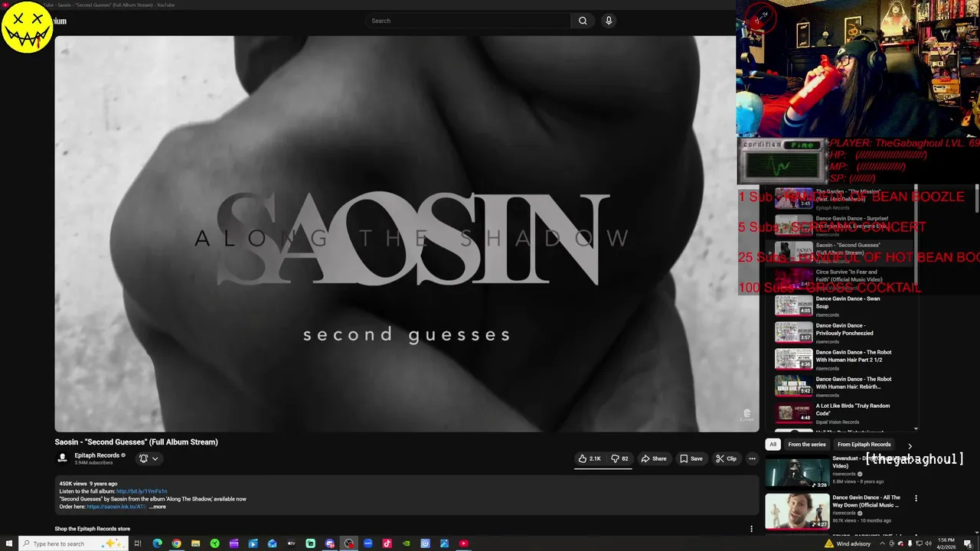Select From Epitaph Records chip

(x=864, y=445)
